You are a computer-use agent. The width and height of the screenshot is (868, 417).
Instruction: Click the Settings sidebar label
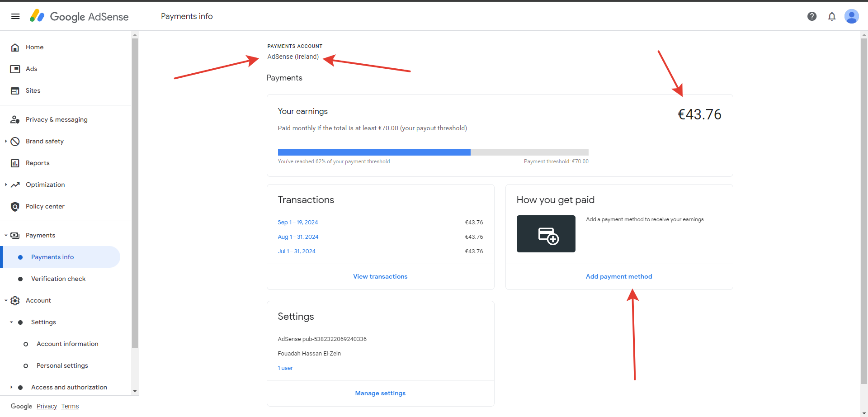coord(43,322)
